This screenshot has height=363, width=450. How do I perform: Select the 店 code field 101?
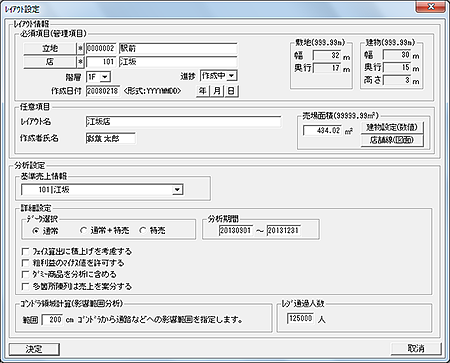101,62
